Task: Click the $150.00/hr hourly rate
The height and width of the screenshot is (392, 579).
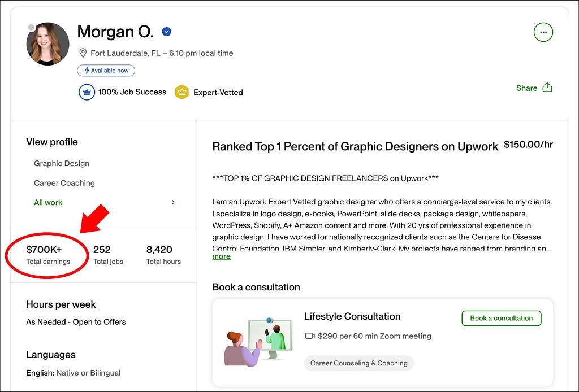Action: pyautogui.click(x=529, y=145)
